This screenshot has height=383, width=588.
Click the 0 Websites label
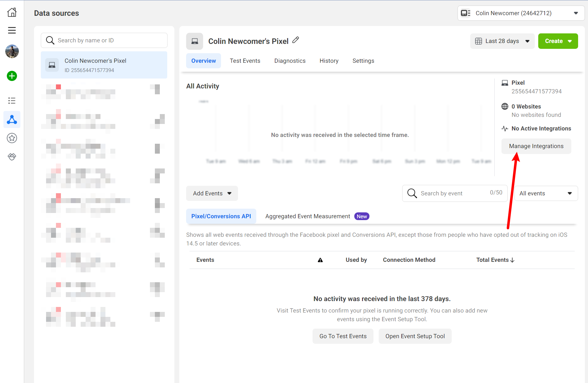(526, 107)
